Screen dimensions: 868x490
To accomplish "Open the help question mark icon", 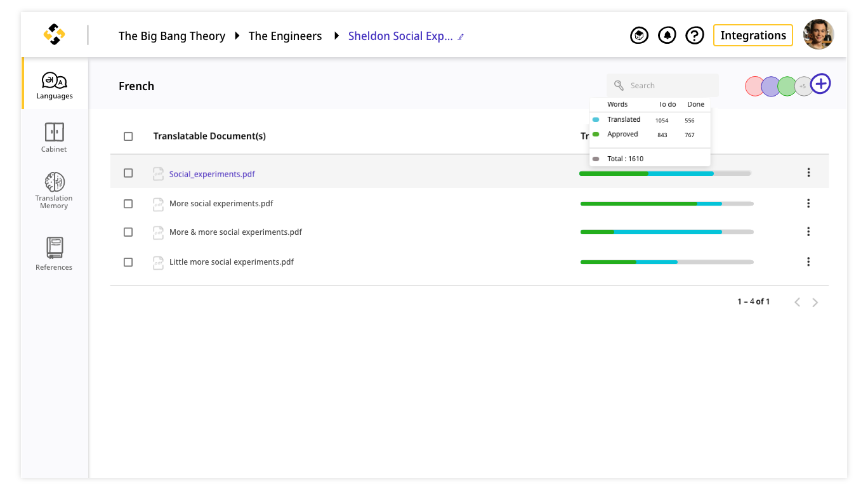I will (x=695, y=36).
